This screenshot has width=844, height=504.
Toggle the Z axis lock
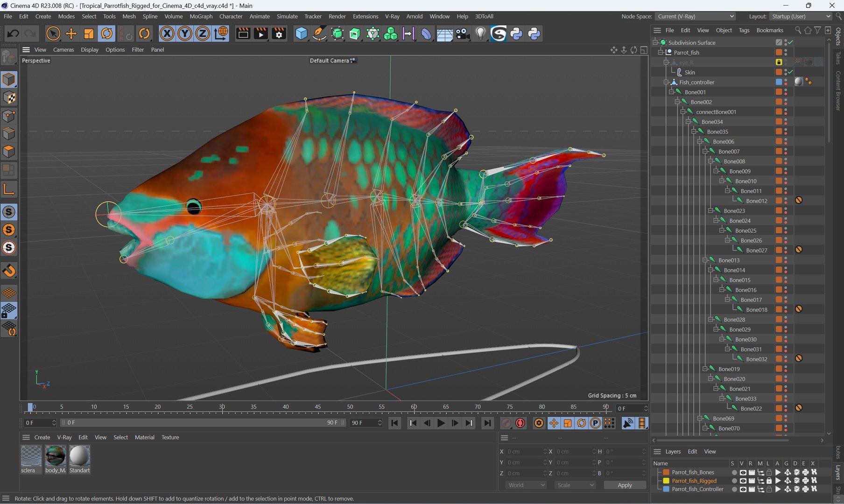202,34
